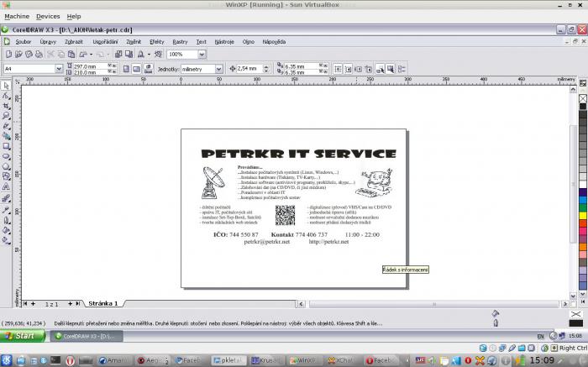Select the Zoom magnifier tool
Screen dimensions: 588x367
(6, 116)
